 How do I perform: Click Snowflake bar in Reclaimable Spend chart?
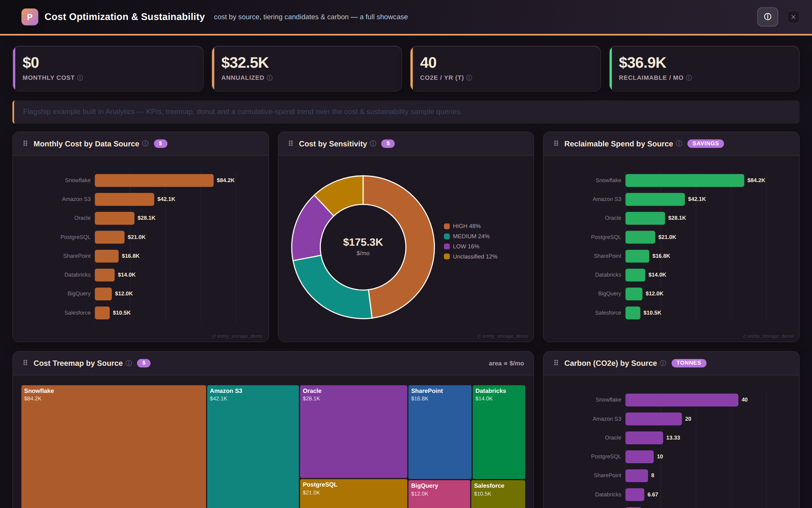click(685, 180)
